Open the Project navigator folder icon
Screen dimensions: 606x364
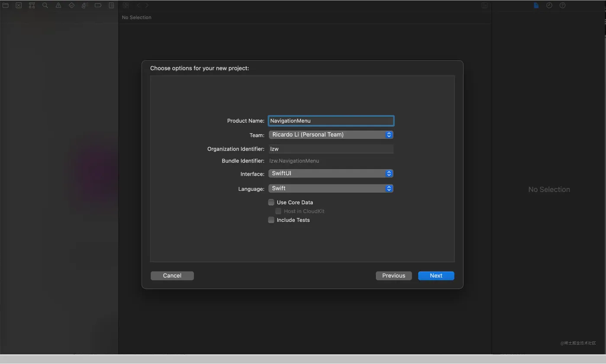6,6
